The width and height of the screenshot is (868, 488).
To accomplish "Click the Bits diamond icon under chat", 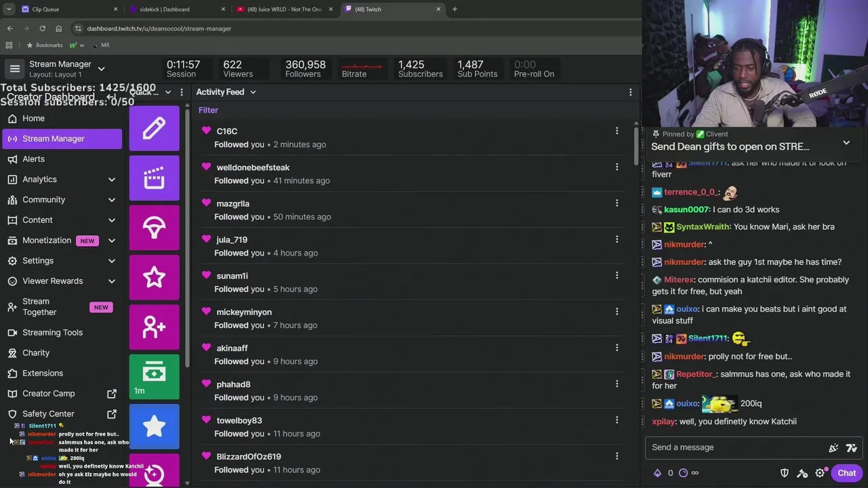I will [657, 473].
